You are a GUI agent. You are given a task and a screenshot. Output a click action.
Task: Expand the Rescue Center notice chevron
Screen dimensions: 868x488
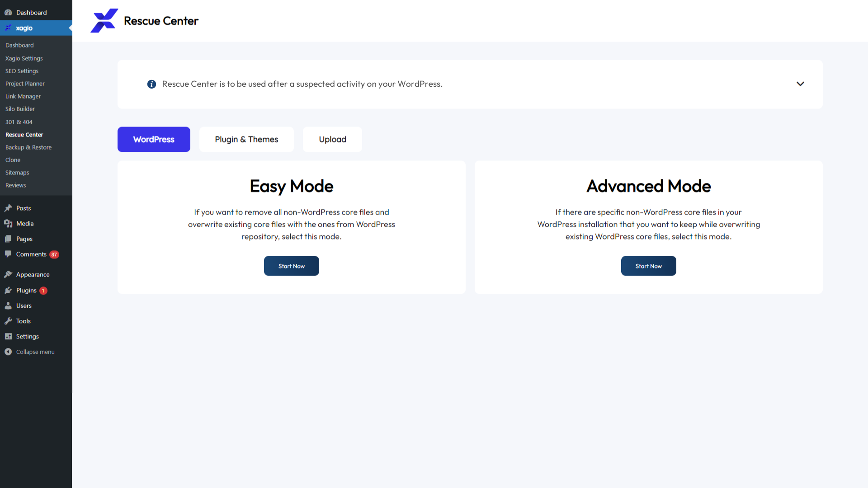pos(800,84)
